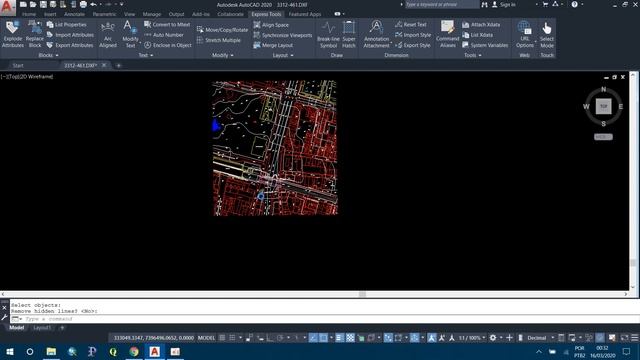Open the Home ribbon tab
This screenshot has height=360, width=640.
29,14
